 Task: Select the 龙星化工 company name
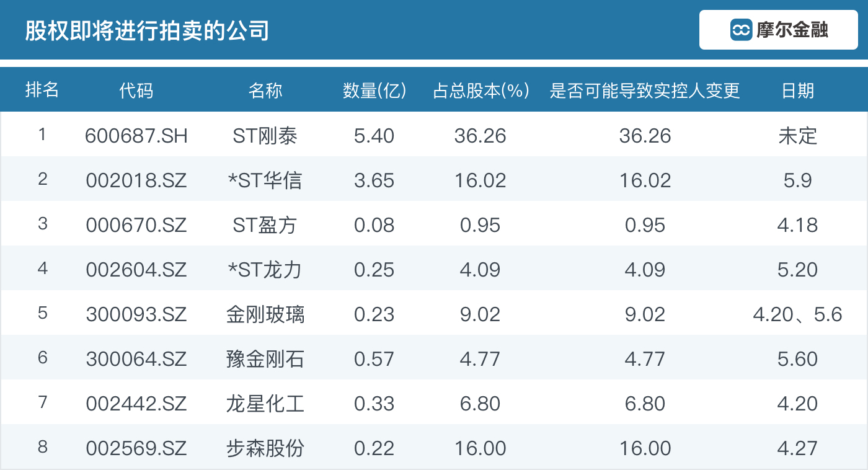pos(265,404)
